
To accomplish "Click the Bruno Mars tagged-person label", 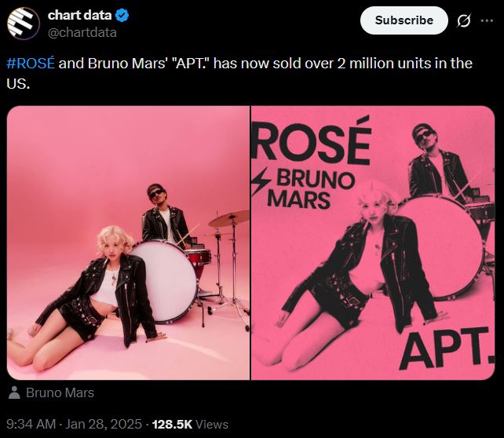I will (60, 392).
